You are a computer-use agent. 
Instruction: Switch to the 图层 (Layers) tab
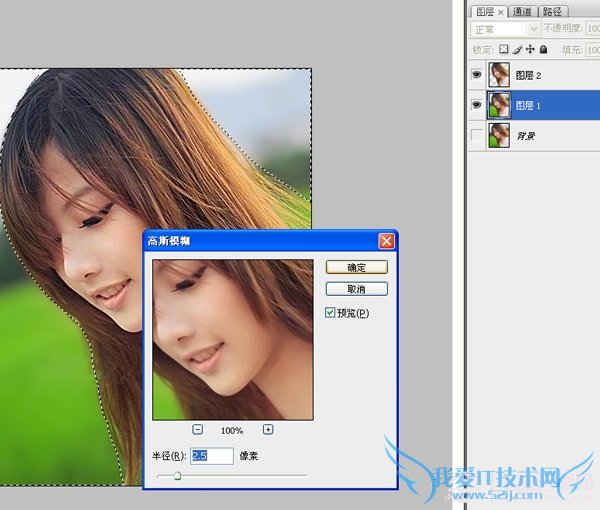(485, 12)
